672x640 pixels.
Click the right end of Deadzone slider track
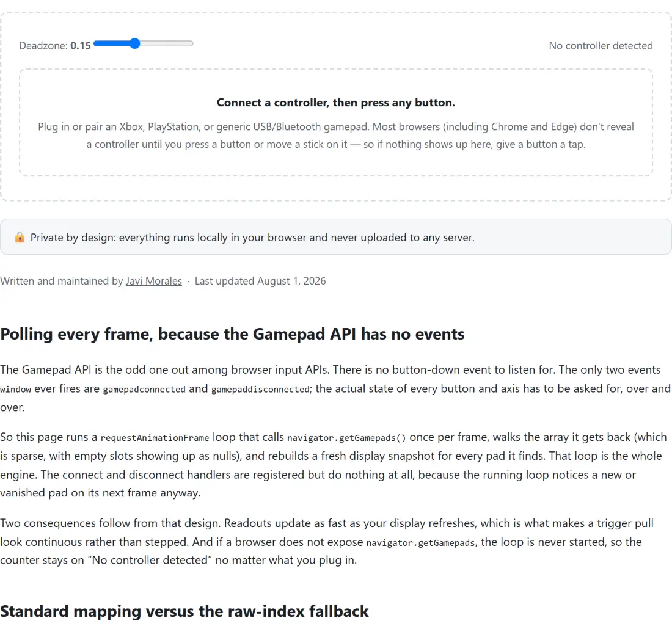190,43
